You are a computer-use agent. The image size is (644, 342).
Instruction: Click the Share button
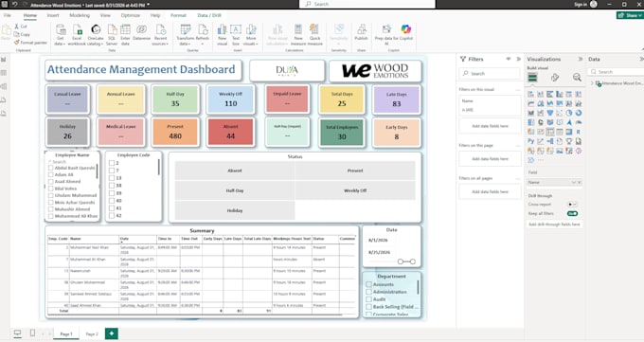[630, 15]
